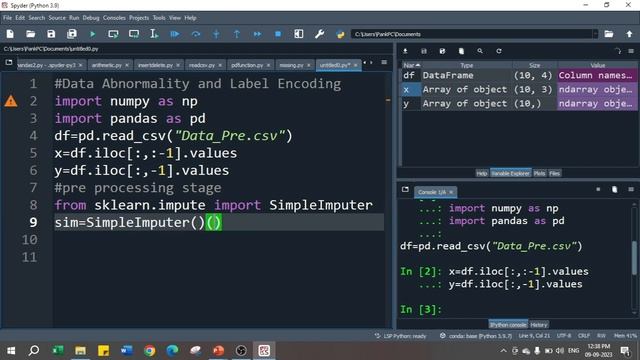Create a new file from the toolbar
This screenshot has height=360, width=640.
coord(10,34)
